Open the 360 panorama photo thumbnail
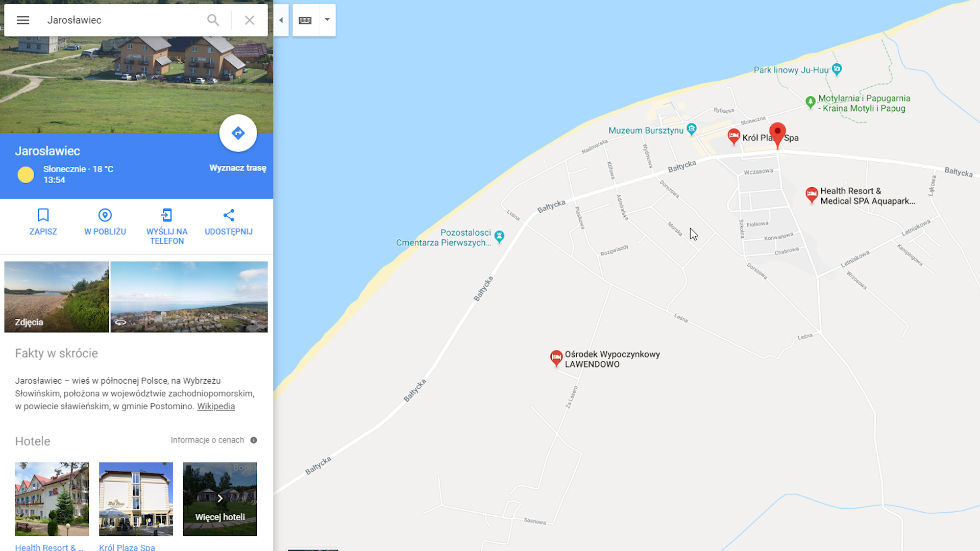 coord(189,297)
